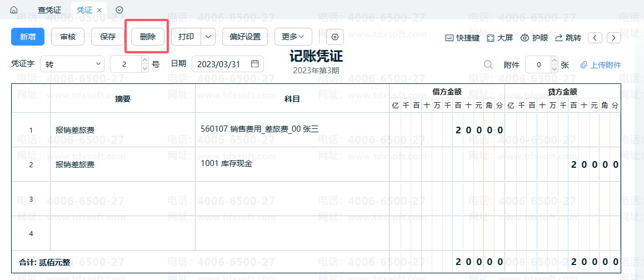Open the date picker for 2023/03/31

[x=254, y=64]
